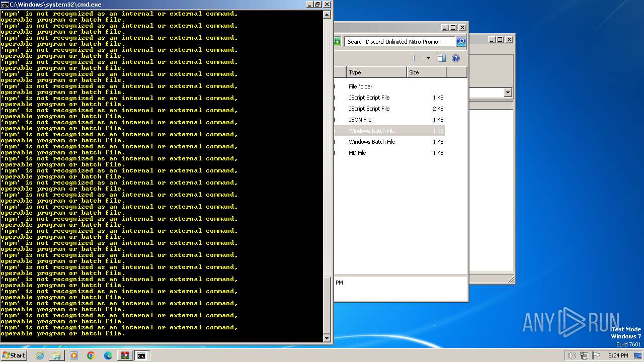Image resolution: width=644 pixels, height=362 pixels.
Task: Maximize the cmd.exe window
Action: (317, 5)
